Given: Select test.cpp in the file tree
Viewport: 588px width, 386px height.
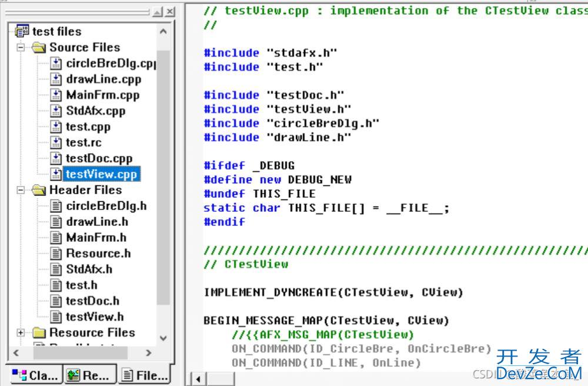Looking at the screenshot, I should click(x=88, y=127).
